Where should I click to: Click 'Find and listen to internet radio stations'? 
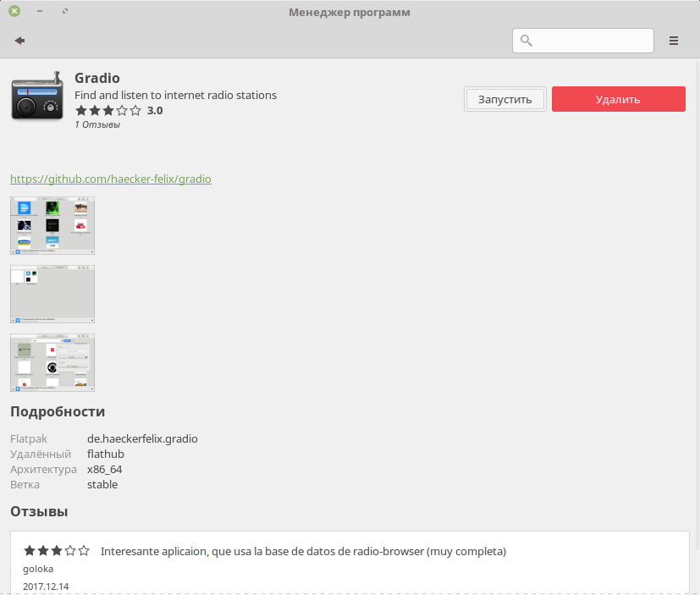(x=175, y=95)
